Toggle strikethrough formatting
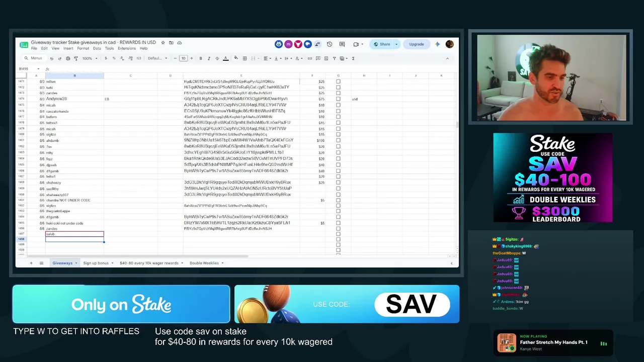This screenshot has width=644, height=362. tap(217, 58)
